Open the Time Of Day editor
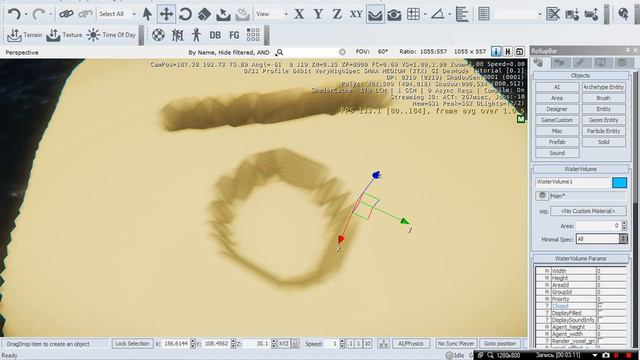The width and height of the screenshot is (640, 360). (x=111, y=35)
